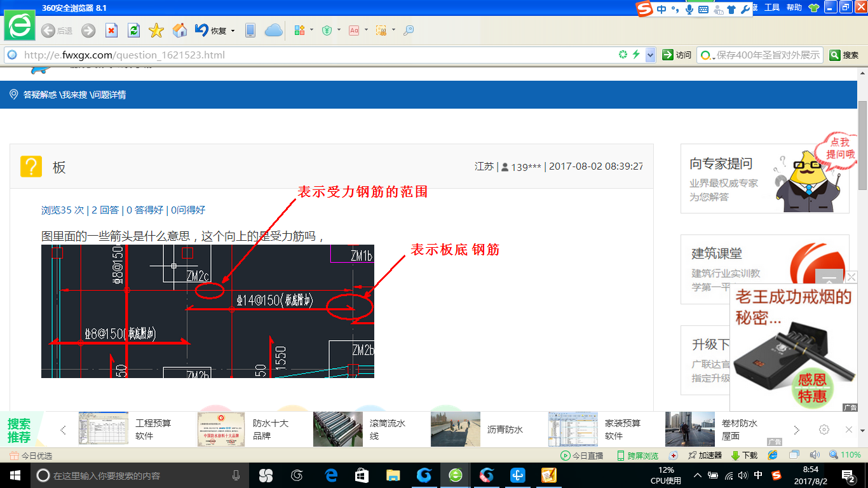Close the 搜索推荐 recommendation bar

point(848,430)
